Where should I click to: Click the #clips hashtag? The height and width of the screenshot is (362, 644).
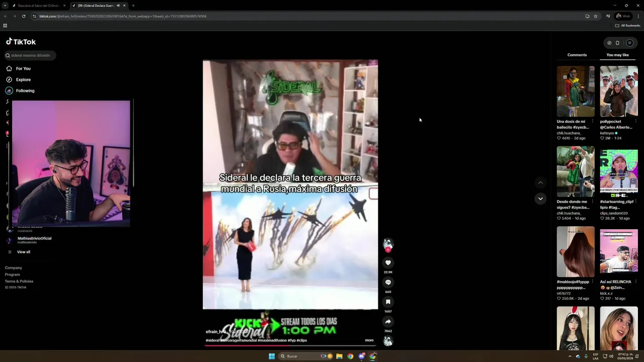click(302, 340)
